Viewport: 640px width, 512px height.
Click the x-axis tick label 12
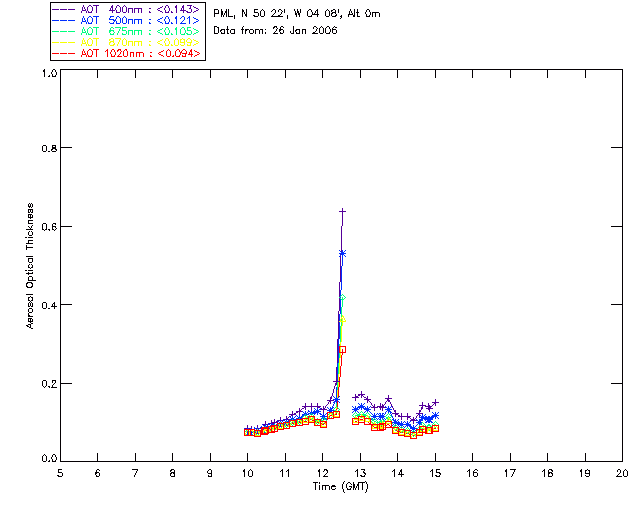point(322,473)
